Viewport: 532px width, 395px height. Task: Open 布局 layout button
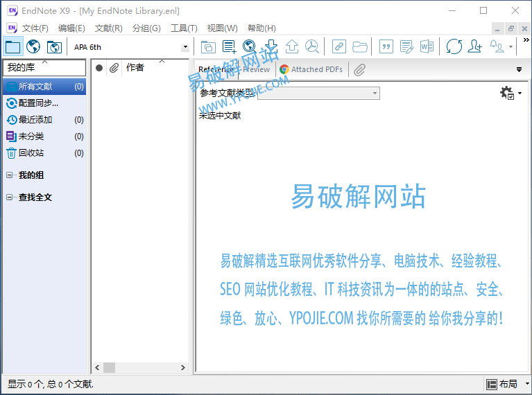pos(502,384)
